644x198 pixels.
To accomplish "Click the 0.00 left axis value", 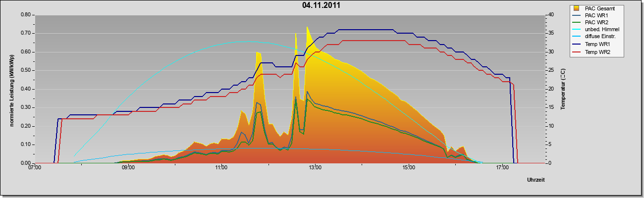I will click(26, 163).
